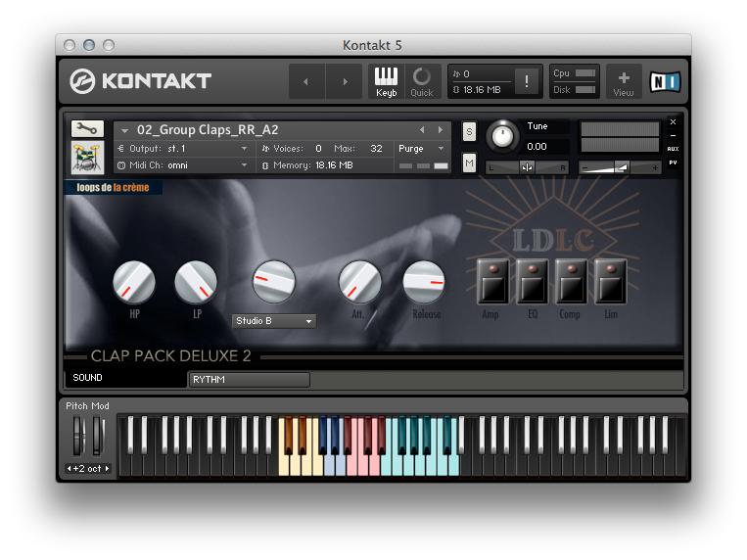Click the LP filter knob
Image resolution: width=747 pixels, height=560 pixels.
click(x=196, y=282)
